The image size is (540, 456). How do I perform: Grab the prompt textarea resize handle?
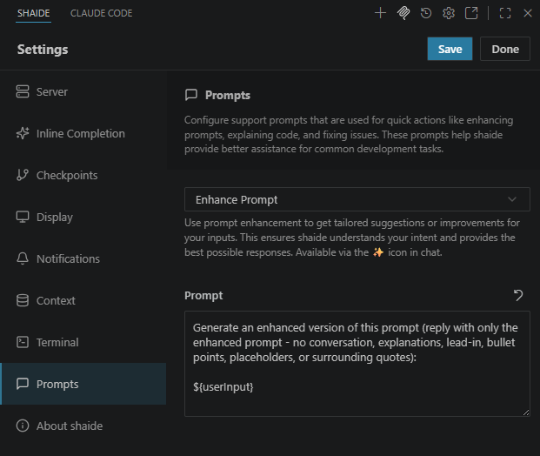[526, 412]
